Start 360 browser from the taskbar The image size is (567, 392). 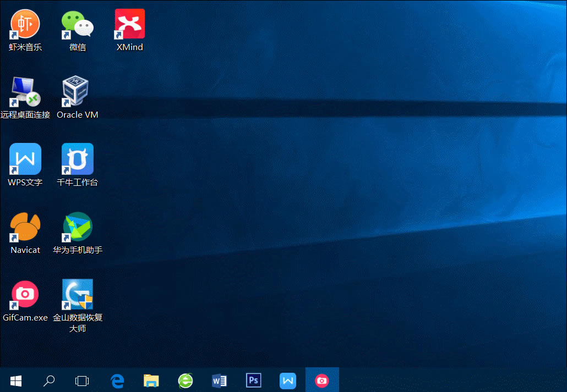click(x=185, y=380)
